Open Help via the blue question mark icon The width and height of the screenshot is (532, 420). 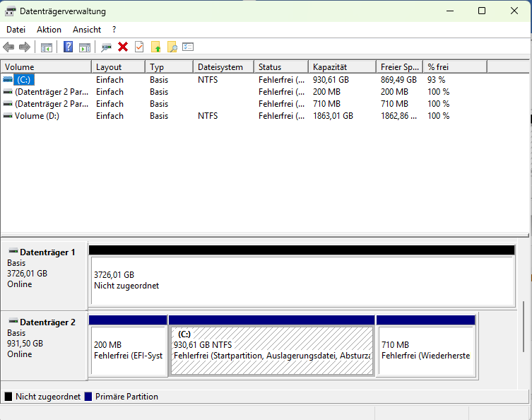69,47
